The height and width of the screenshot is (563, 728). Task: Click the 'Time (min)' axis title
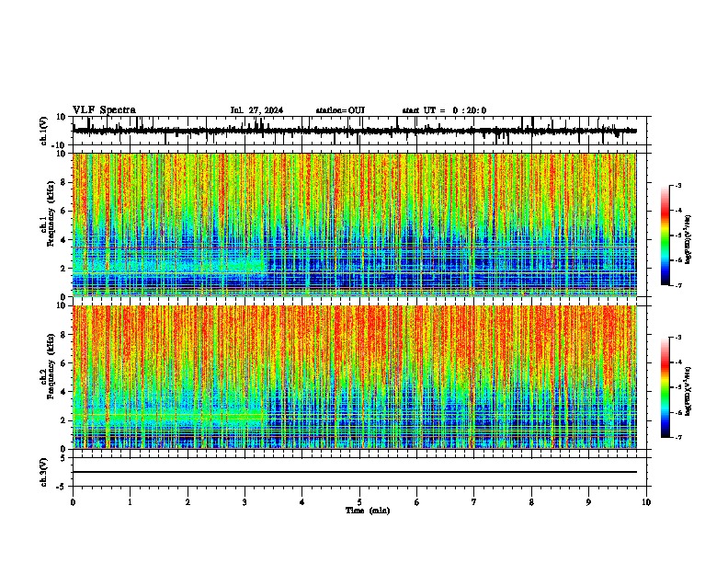[x=368, y=511]
